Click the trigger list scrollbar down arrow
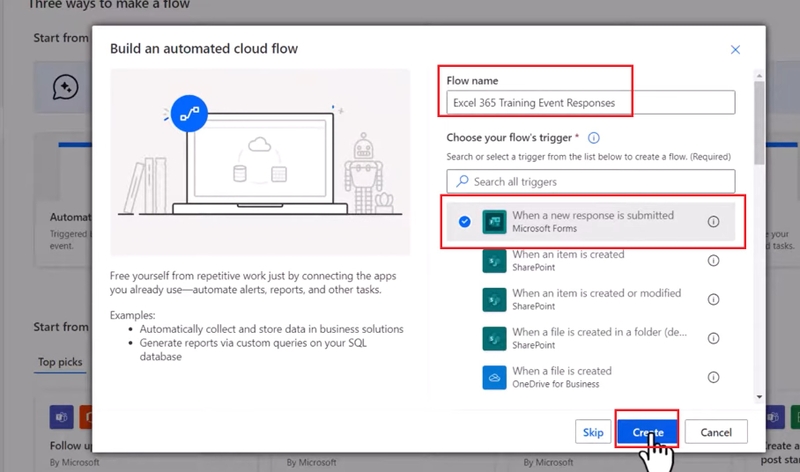The image size is (800, 472). click(x=759, y=396)
